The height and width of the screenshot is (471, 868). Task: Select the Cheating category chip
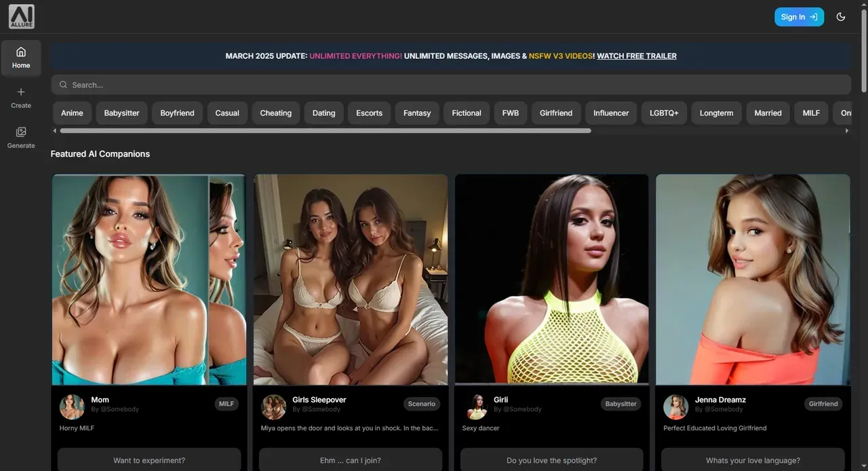click(275, 113)
